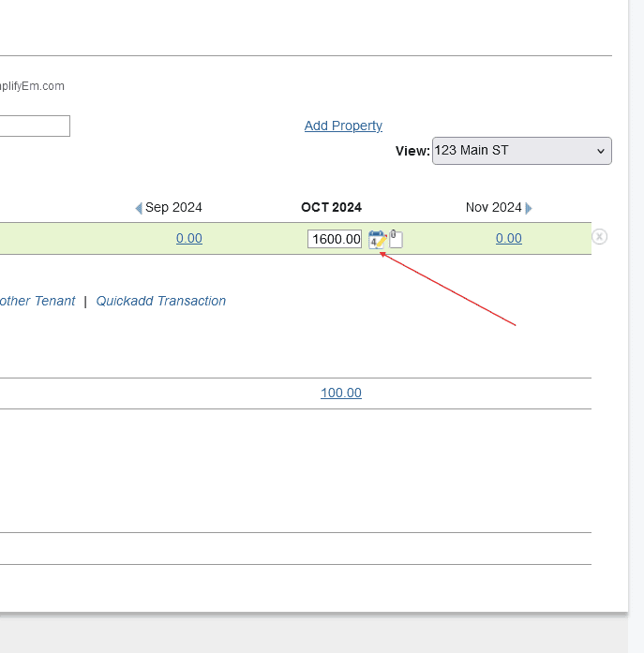Open the clipboard notes icon in October row

(396, 239)
